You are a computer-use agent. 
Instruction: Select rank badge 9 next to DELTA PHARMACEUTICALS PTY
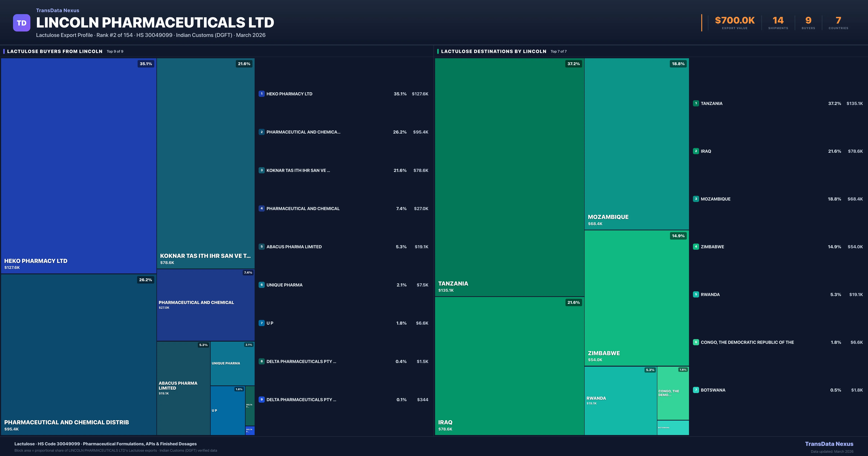[262, 399]
